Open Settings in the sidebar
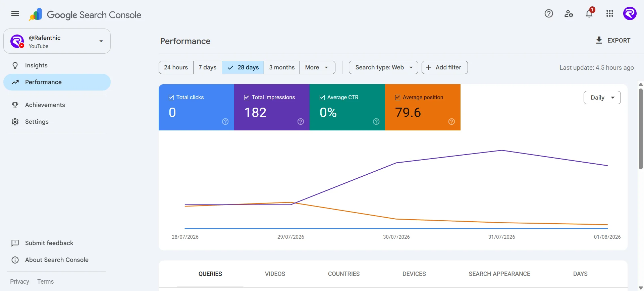 coord(57,122)
